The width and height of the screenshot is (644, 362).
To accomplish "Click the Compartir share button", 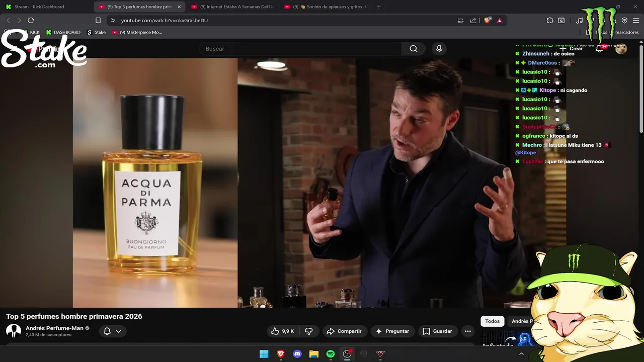I will pos(344,331).
